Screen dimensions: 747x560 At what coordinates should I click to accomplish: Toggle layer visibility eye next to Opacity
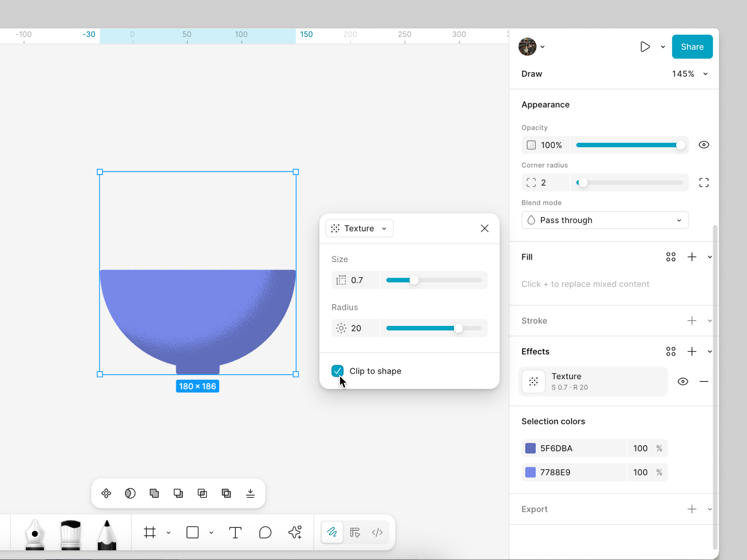(x=704, y=145)
